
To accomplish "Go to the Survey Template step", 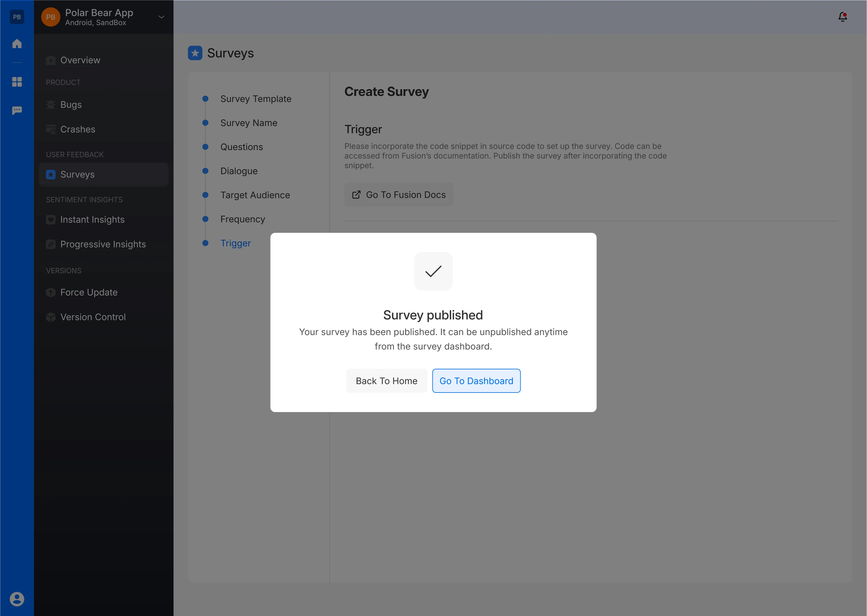I will tap(256, 99).
